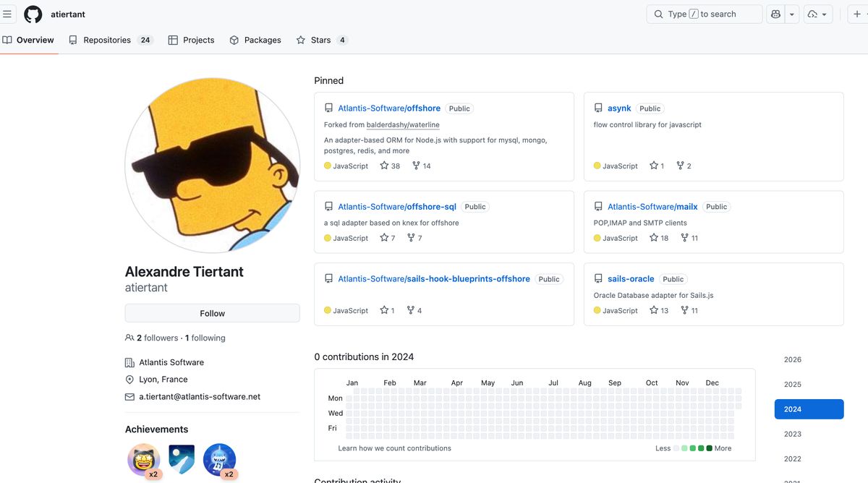Switch to the Stars tab
868x483 pixels.
pyautogui.click(x=322, y=40)
